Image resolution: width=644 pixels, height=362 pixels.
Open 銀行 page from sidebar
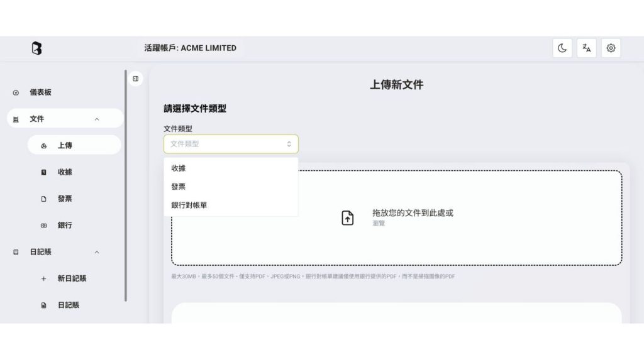[65, 225]
